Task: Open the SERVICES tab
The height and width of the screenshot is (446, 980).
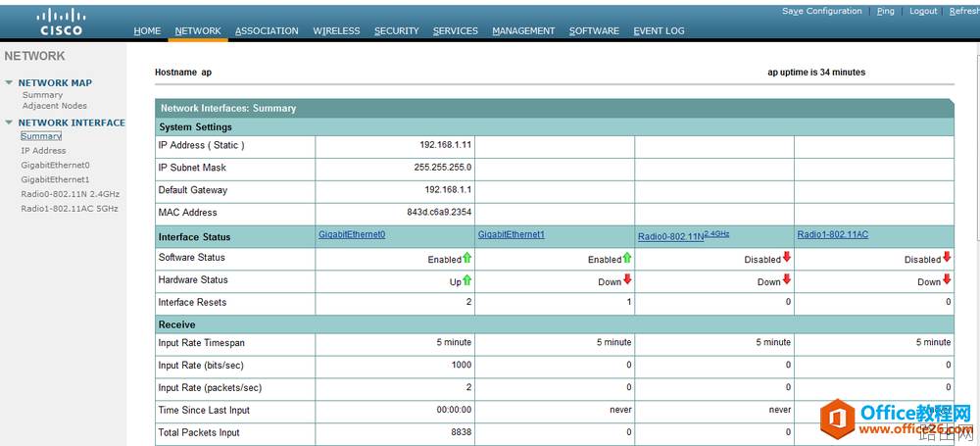Action: click(456, 30)
